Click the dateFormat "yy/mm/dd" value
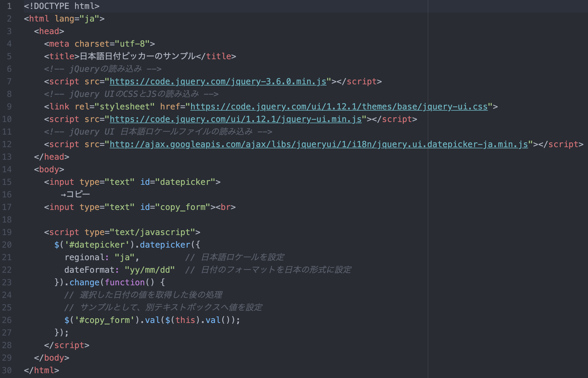The height and width of the screenshot is (378, 588). click(x=150, y=270)
